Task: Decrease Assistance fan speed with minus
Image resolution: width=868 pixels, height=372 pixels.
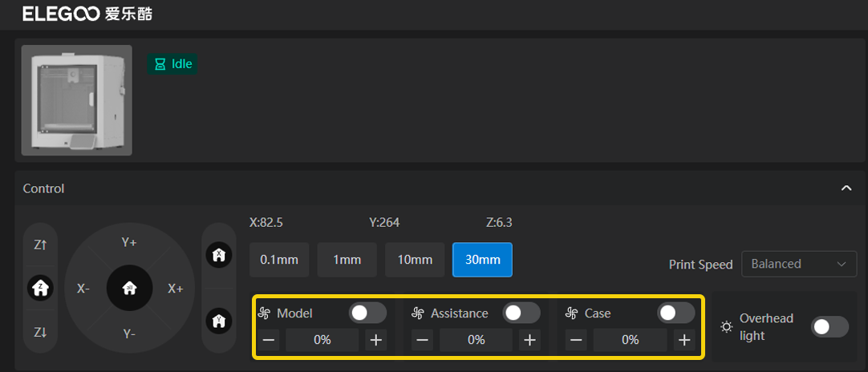Action: click(423, 340)
